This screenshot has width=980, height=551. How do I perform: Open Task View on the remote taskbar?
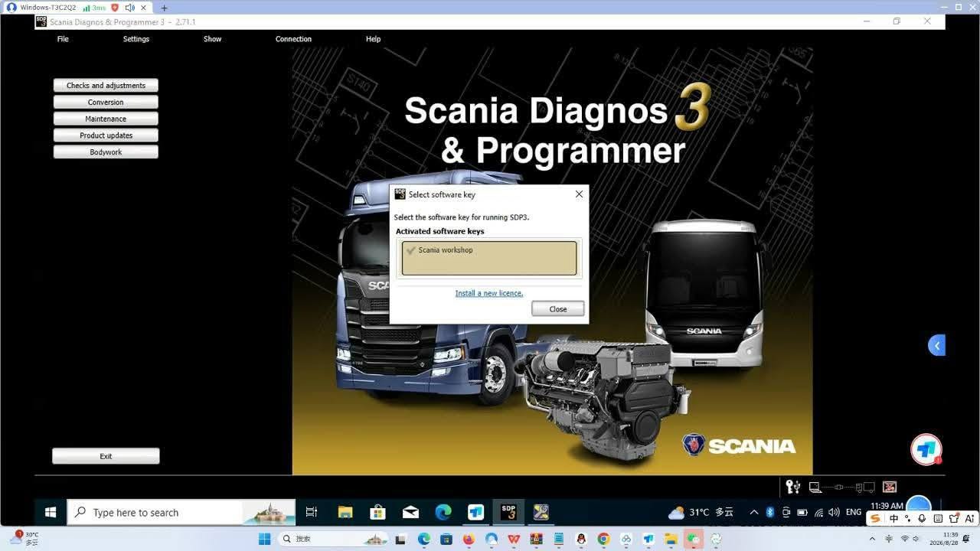click(x=312, y=512)
